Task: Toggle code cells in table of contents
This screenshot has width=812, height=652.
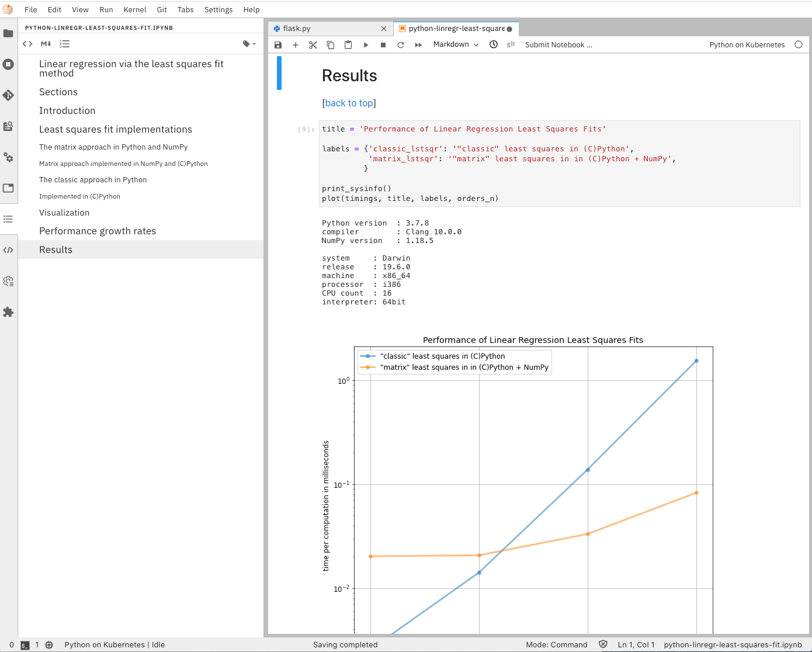Action: coord(27,44)
